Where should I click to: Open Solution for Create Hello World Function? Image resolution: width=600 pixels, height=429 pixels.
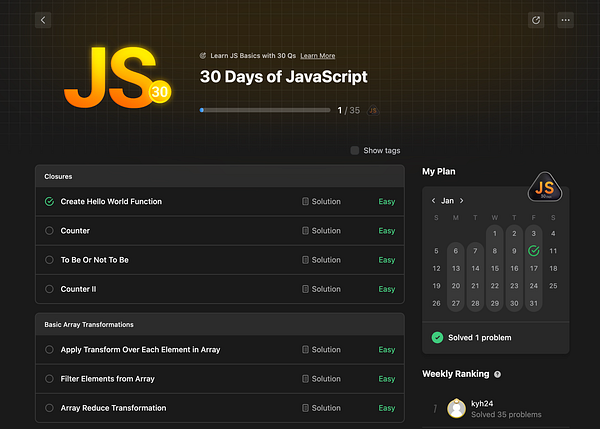[x=326, y=201]
